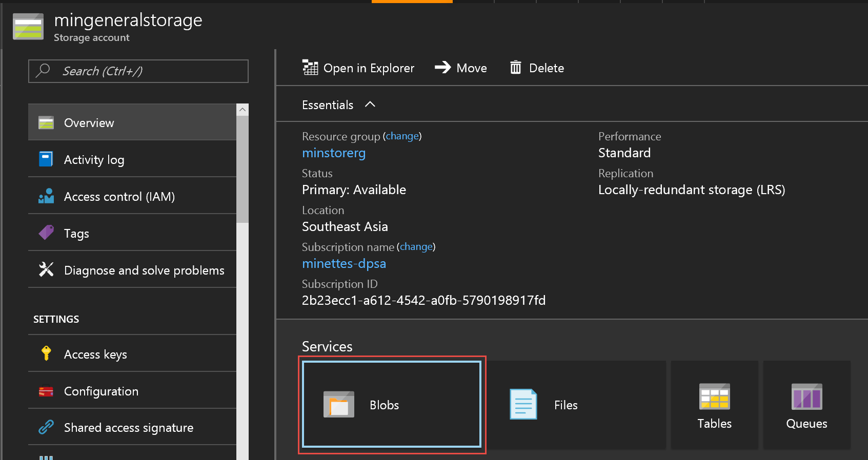Screen dimensions: 868x460
Task: Click the Access keys key icon
Action: click(46, 354)
